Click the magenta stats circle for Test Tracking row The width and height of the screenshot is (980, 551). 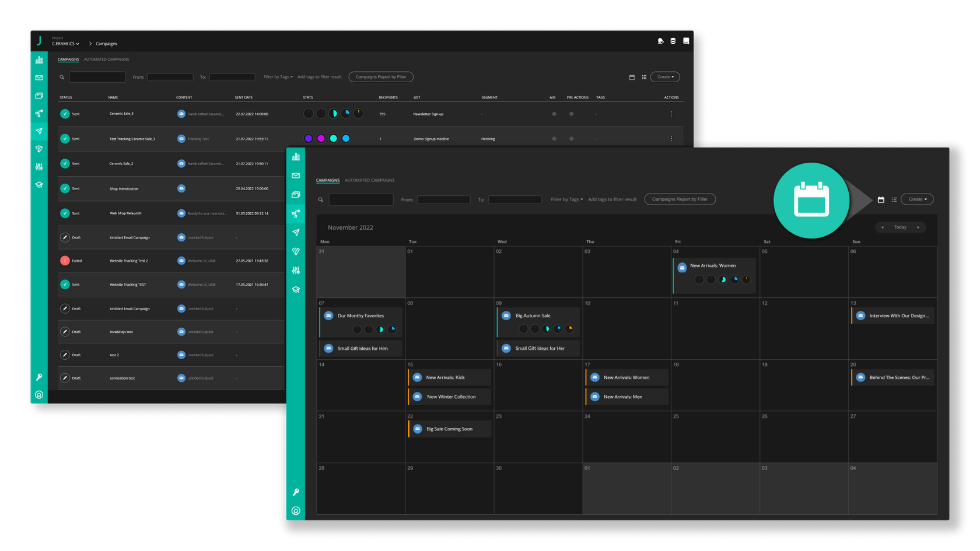(321, 139)
